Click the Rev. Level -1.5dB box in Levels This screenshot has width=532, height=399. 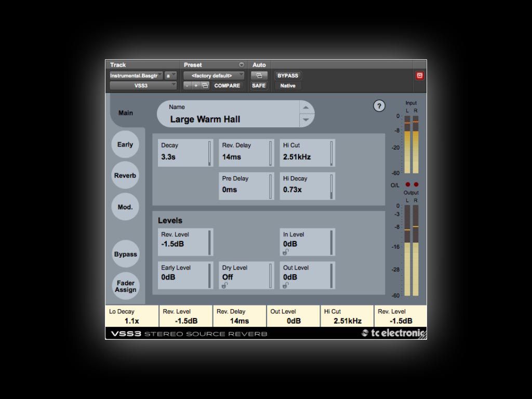tap(185, 242)
